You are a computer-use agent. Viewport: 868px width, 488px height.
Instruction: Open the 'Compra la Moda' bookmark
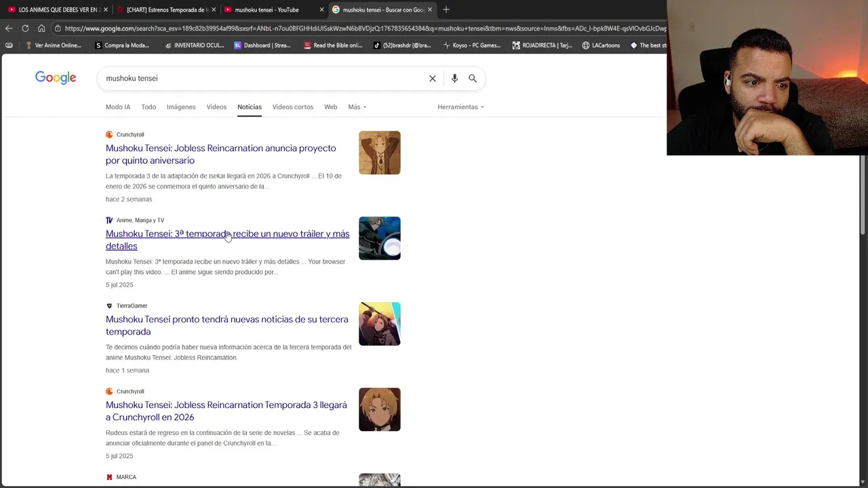122,45
